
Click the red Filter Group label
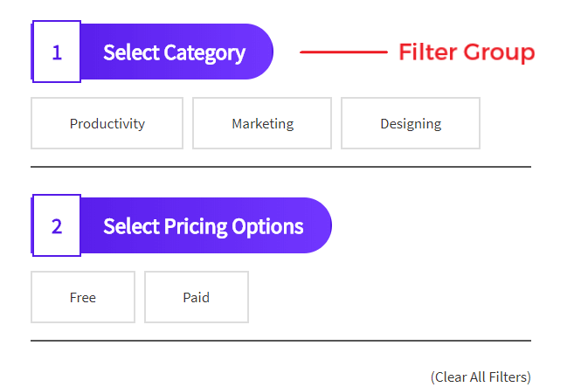click(467, 52)
